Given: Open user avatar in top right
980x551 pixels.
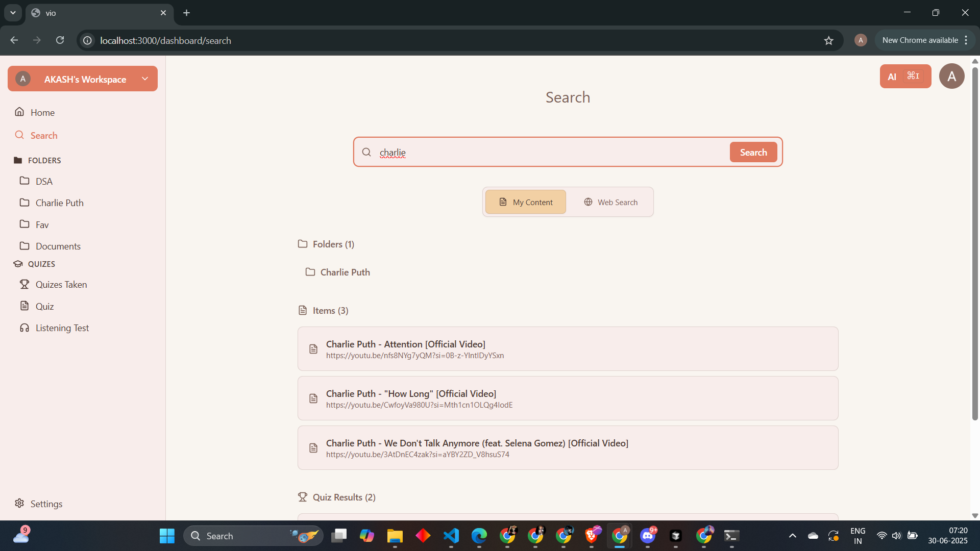Looking at the screenshot, I should [951, 77].
